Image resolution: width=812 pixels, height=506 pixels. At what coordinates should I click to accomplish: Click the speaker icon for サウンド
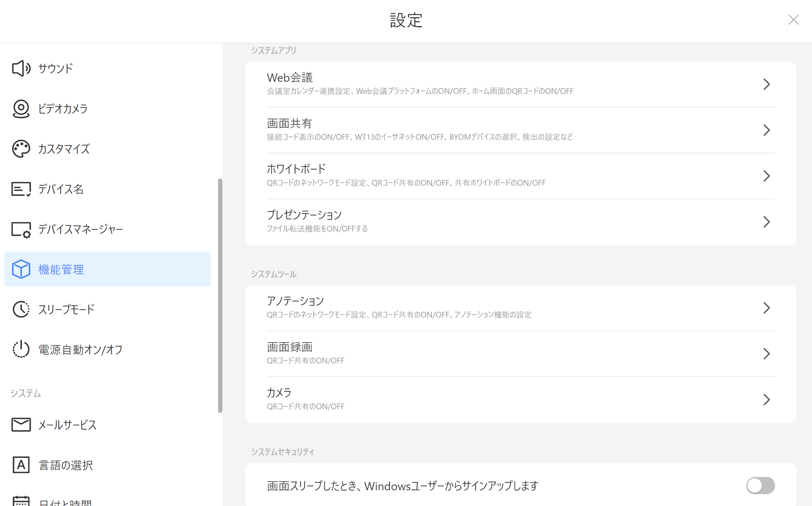coord(21,68)
